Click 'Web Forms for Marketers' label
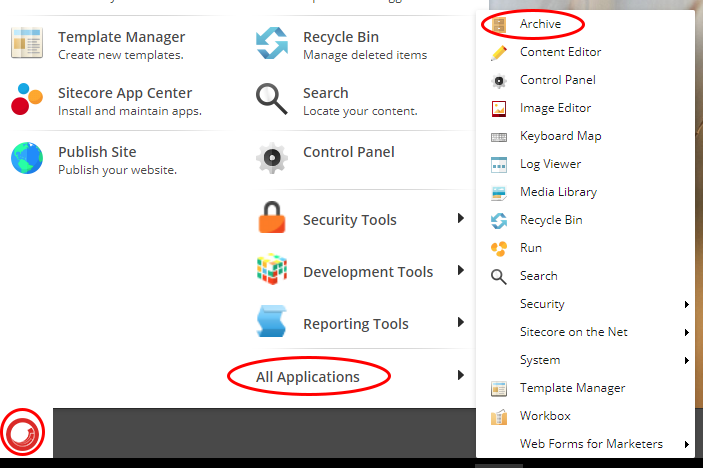 click(x=591, y=444)
